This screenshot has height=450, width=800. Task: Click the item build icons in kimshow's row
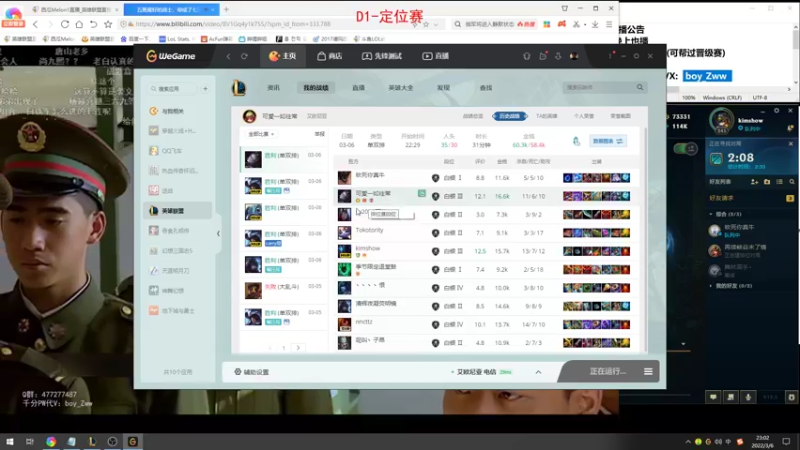coord(596,251)
